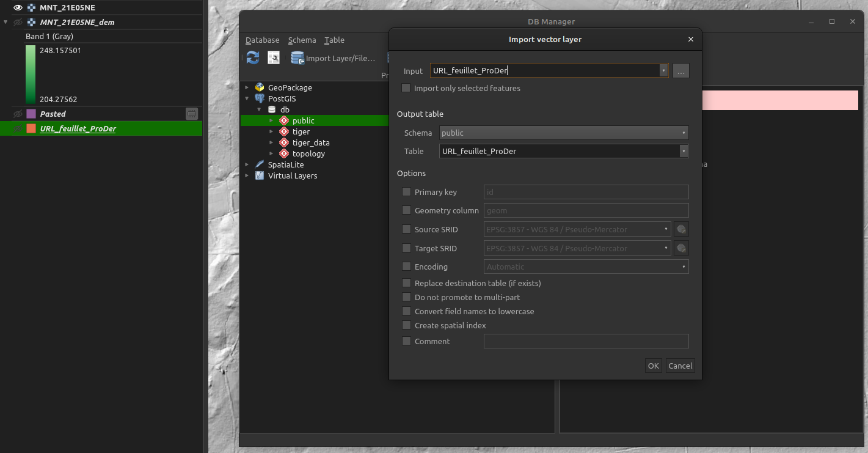Enable the Primary key checkbox
Image resolution: width=868 pixels, height=453 pixels.
coord(406,192)
